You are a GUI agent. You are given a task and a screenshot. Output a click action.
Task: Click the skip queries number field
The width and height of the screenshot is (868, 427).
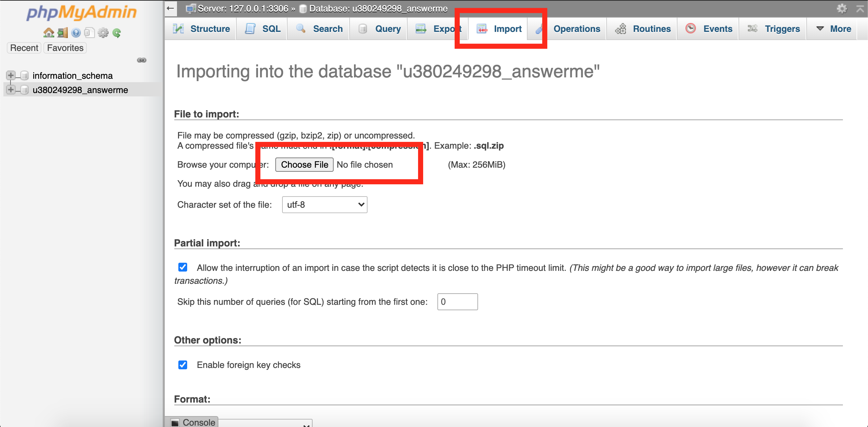click(x=457, y=301)
